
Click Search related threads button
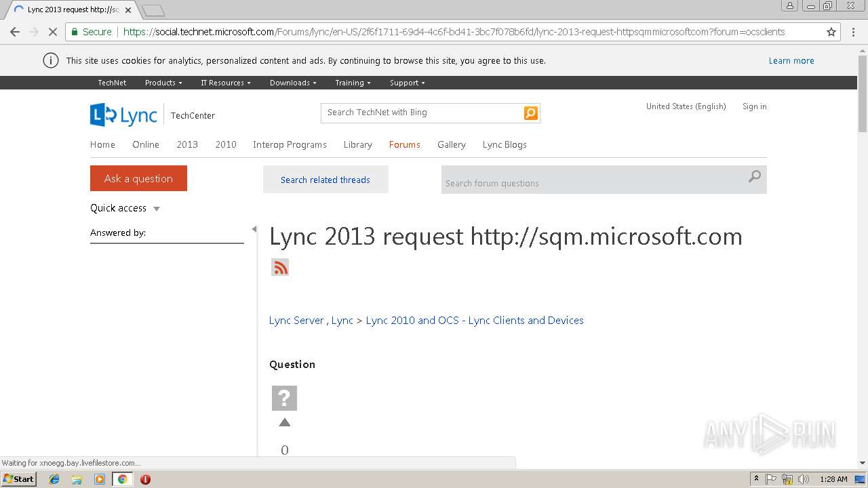click(325, 180)
